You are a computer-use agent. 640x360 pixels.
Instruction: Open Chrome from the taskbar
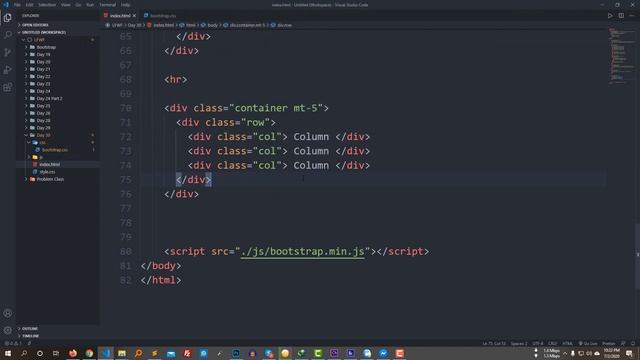pos(89,353)
